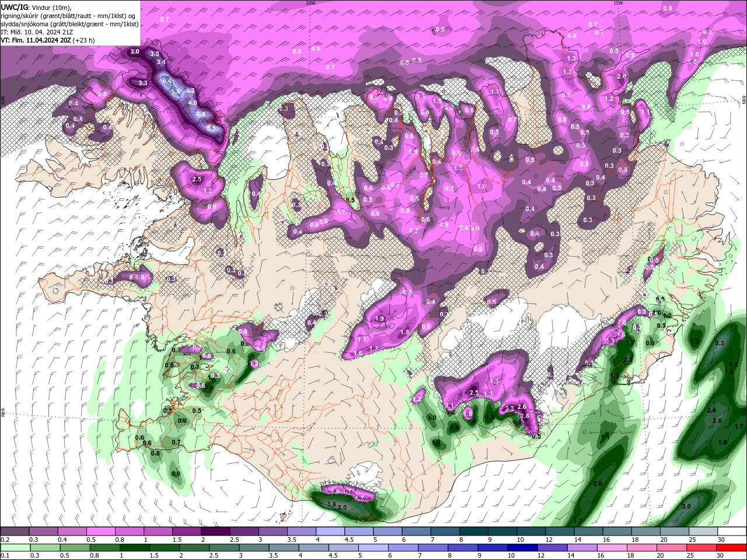Viewport: 747px width, 560px height.
Task: Select upper scale swatch between 0.2 and 0.3
Action: tap(15, 531)
